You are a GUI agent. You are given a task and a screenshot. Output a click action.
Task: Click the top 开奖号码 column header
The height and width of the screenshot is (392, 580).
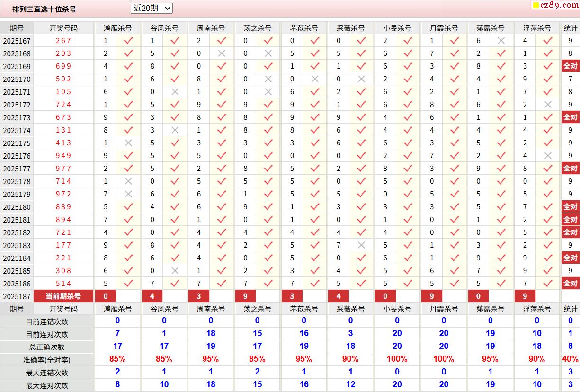pos(63,28)
